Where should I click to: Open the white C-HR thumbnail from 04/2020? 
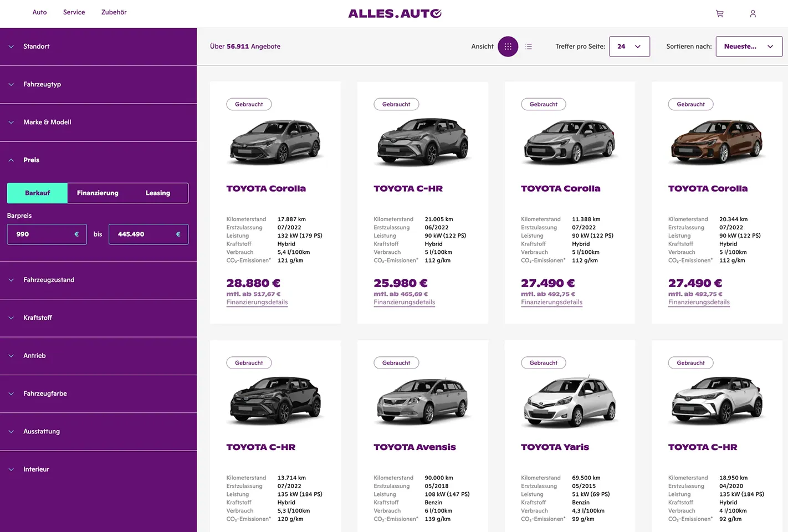click(x=717, y=401)
